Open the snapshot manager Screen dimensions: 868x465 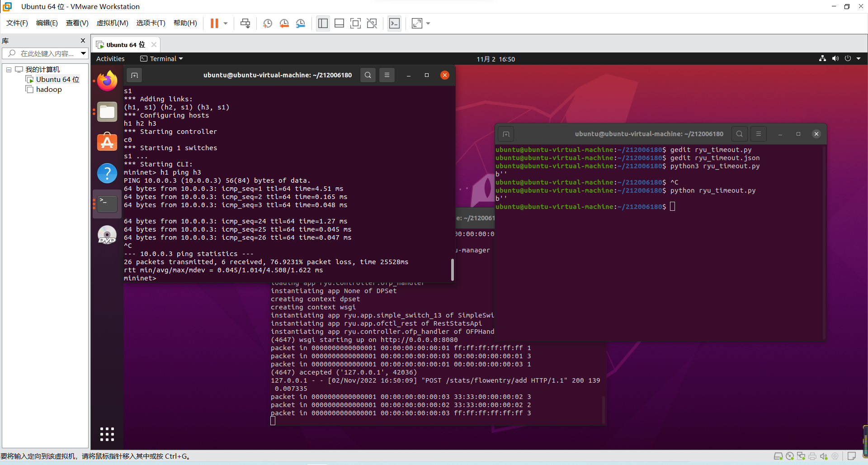[x=301, y=23]
